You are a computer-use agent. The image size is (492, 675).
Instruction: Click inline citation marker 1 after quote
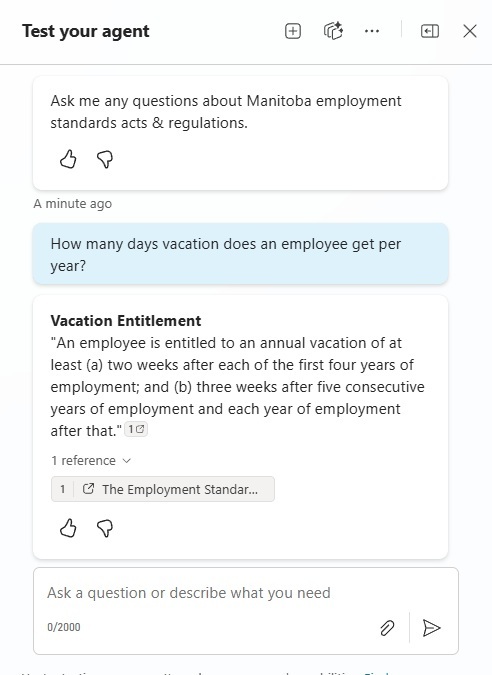point(136,429)
